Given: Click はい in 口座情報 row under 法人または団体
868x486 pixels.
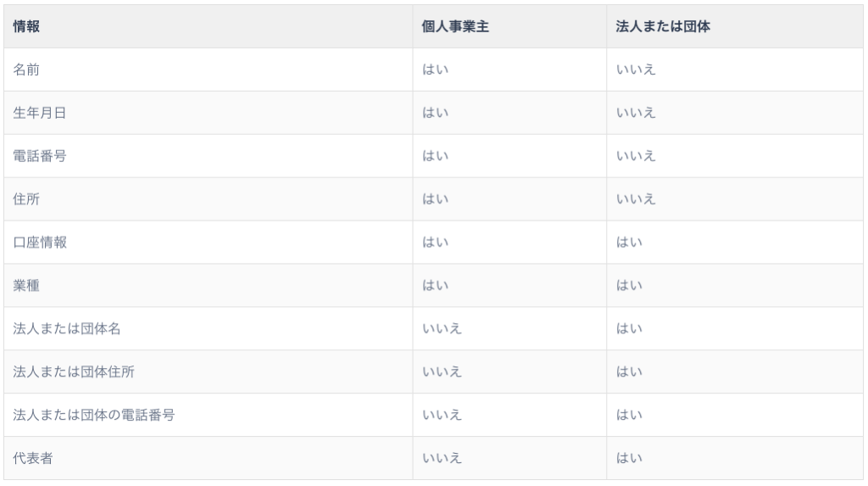Looking at the screenshot, I should click(629, 243).
